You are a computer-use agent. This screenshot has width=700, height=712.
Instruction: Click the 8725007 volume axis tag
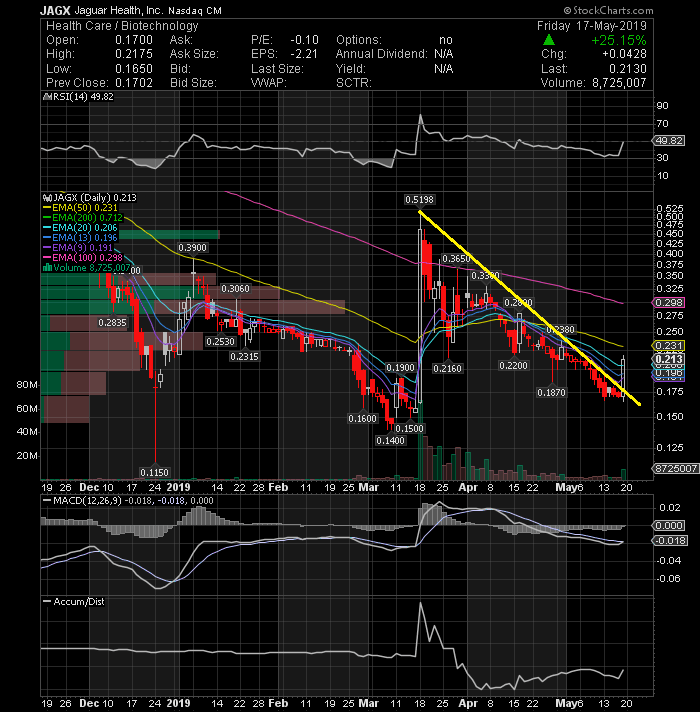(676, 468)
